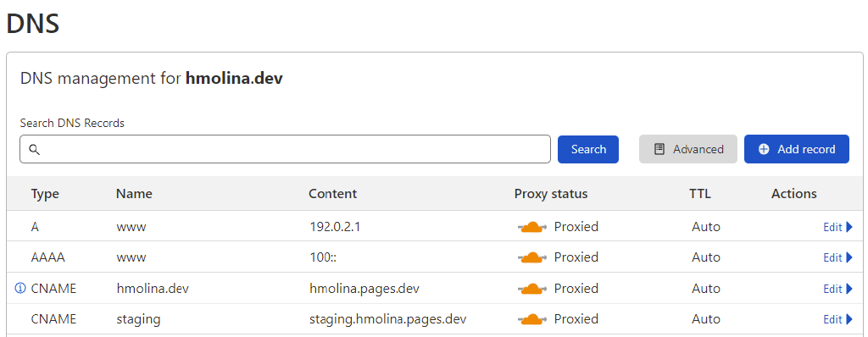The image size is (868, 337).
Task: Click the orange cloud for A www record
Action: 532,227
